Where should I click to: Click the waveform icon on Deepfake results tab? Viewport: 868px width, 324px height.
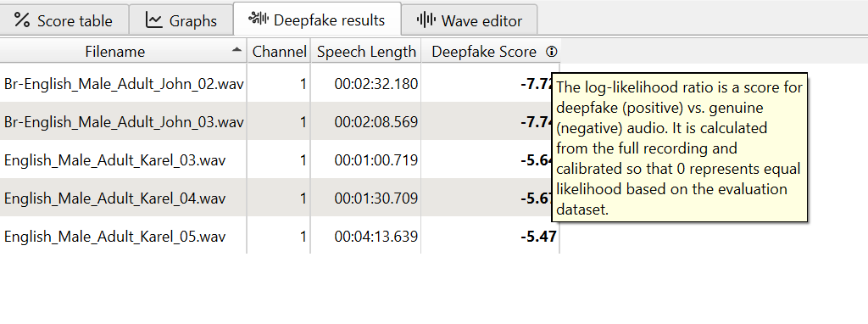point(259,20)
